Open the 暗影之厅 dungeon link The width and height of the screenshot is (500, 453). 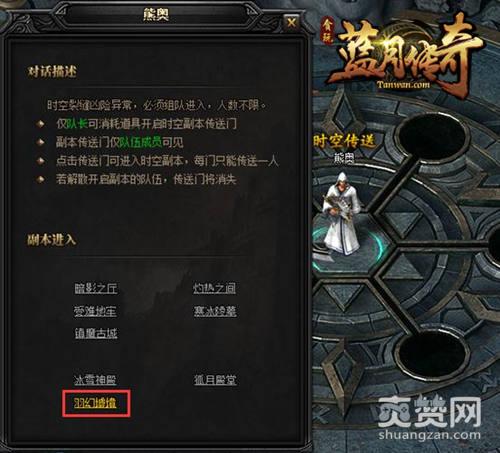pos(96,288)
